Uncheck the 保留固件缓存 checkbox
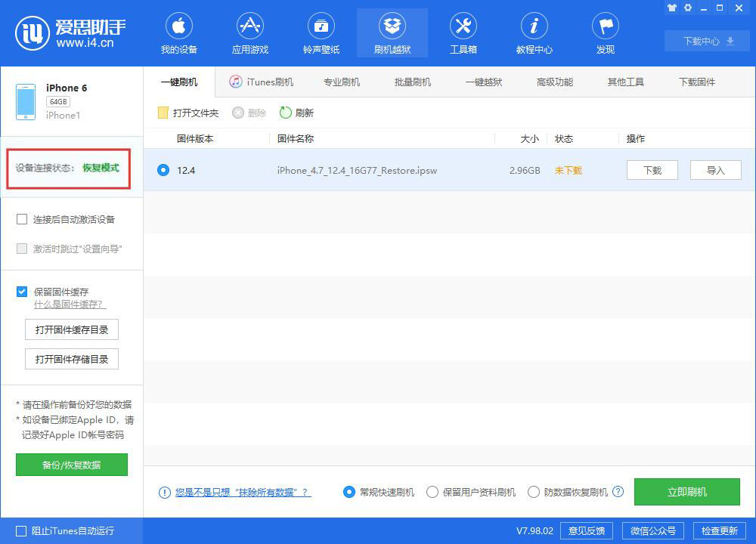This screenshot has height=544, width=756. coord(21,292)
